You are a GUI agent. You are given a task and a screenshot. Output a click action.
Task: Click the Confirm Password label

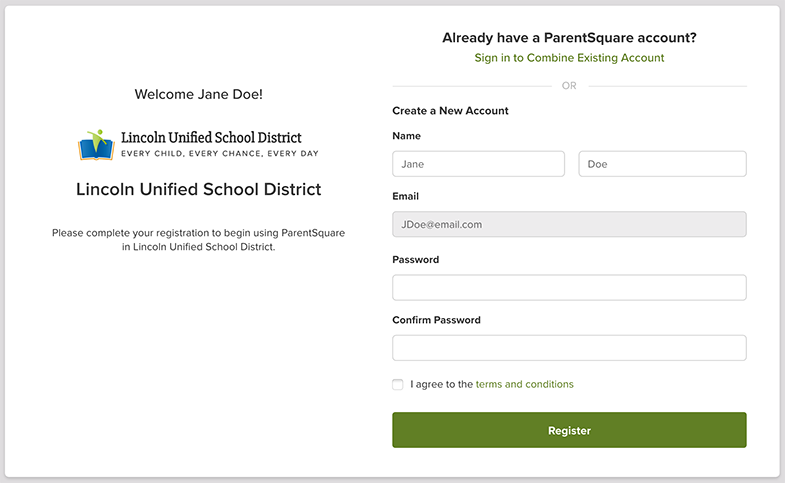(436, 320)
